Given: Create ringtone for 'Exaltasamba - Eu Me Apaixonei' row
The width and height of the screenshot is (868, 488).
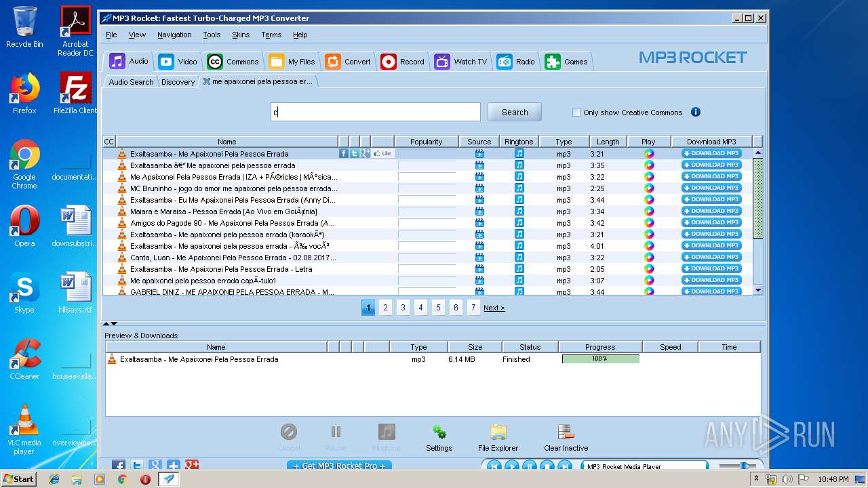Looking at the screenshot, I should pyautogui.click(x=519, y=199).
